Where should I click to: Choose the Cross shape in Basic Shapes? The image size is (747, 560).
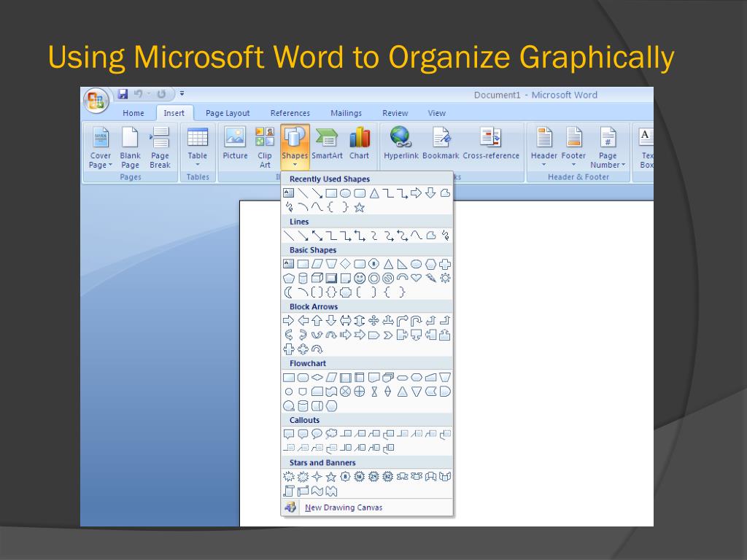(x=445, y=264)
